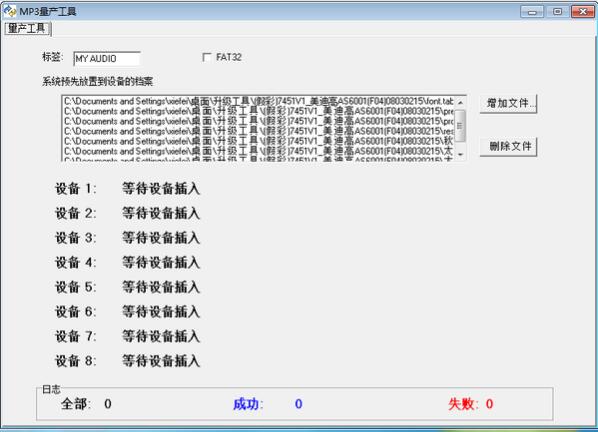Viewport: 598px width, 432px height.
Task: Click the 增加文件 button
Action: point(508,103)
